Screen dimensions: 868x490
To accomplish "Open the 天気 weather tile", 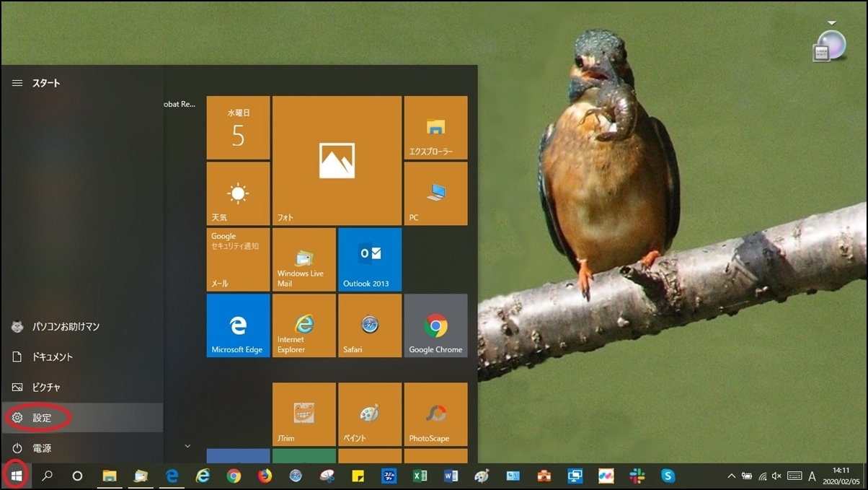I will [238, 193].
